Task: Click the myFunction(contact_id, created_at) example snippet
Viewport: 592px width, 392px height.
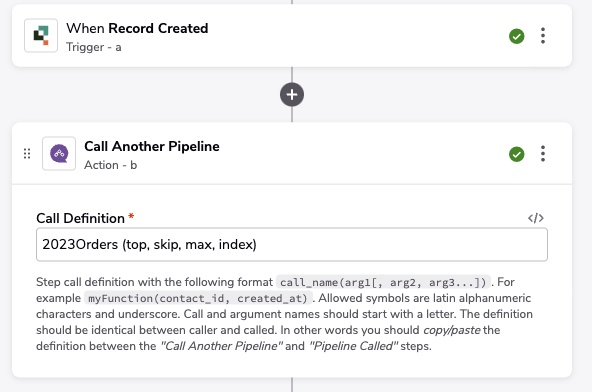Action: click(198, 298)
